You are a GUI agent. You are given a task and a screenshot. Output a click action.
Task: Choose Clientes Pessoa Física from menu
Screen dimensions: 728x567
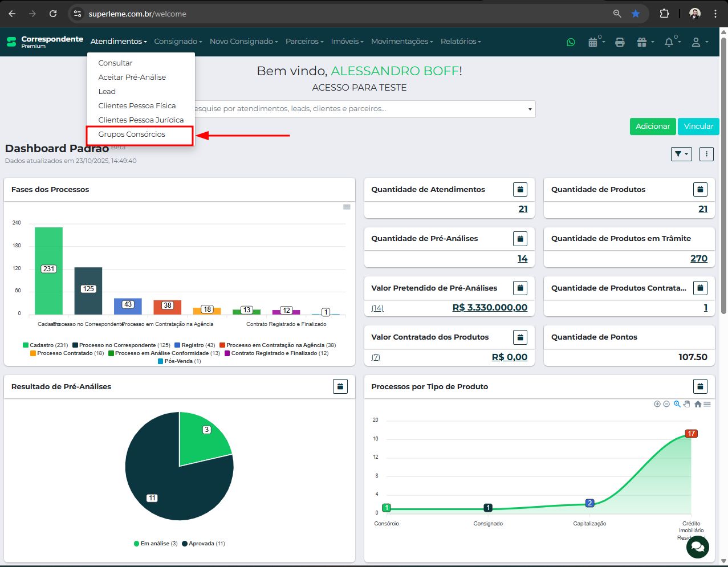coord(137,106)
